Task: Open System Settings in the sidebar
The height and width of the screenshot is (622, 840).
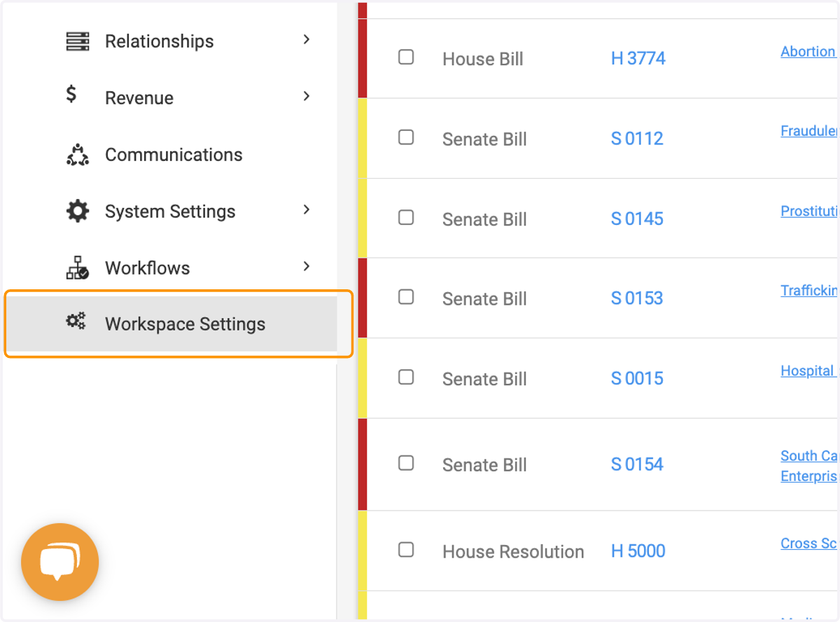Action: click(x=170, y=212)
